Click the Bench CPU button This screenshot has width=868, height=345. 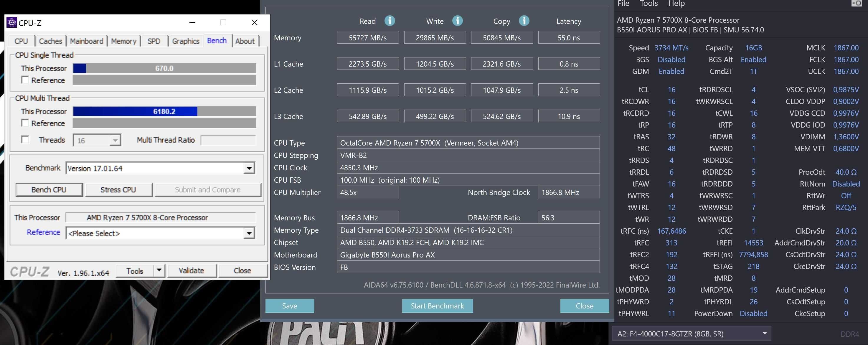[49, 190]
